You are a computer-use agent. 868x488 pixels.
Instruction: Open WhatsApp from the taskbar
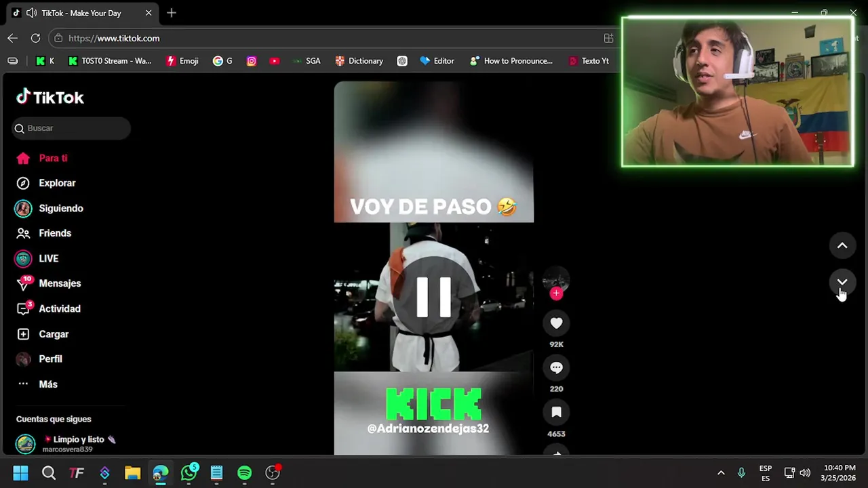(189, 473)
